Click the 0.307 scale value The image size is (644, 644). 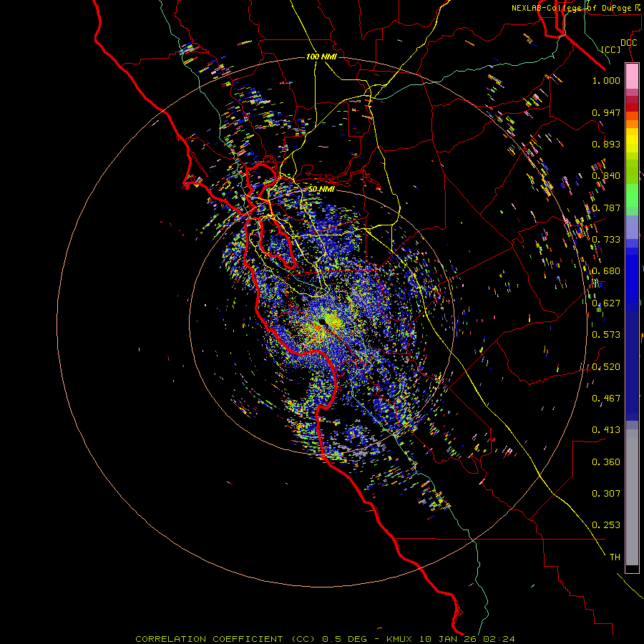[606, 494]
